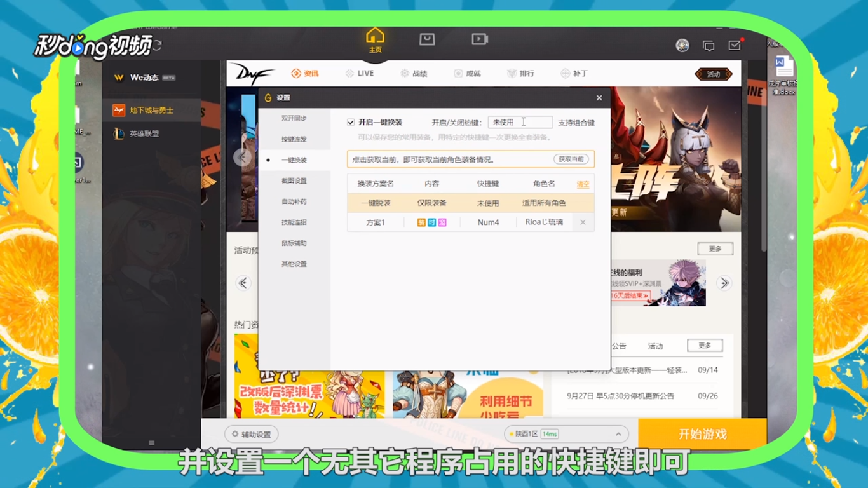Expand the 陕西1区 server dropdown
This screenshot has width=868, height=488.
(x=566, y=434)
